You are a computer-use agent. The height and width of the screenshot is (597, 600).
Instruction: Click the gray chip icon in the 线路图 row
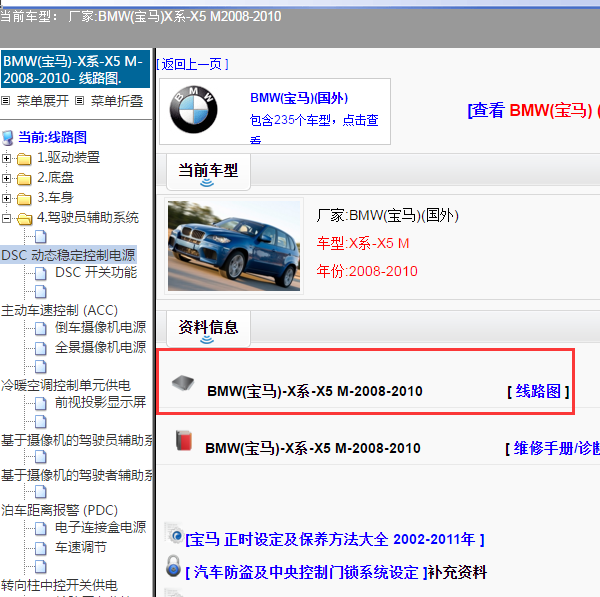click(183, 383)
